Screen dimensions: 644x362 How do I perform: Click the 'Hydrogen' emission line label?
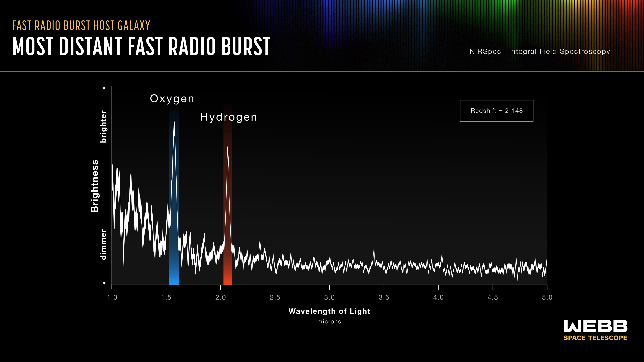point(228,117)
